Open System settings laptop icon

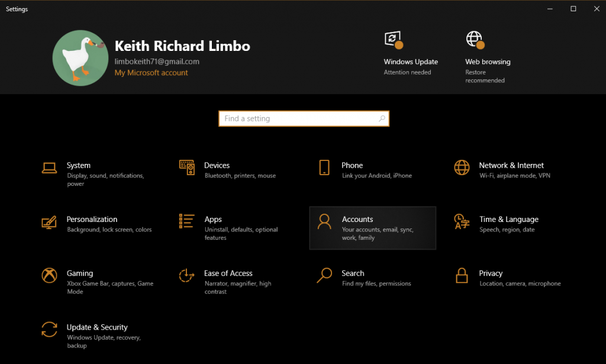point(50,167)
